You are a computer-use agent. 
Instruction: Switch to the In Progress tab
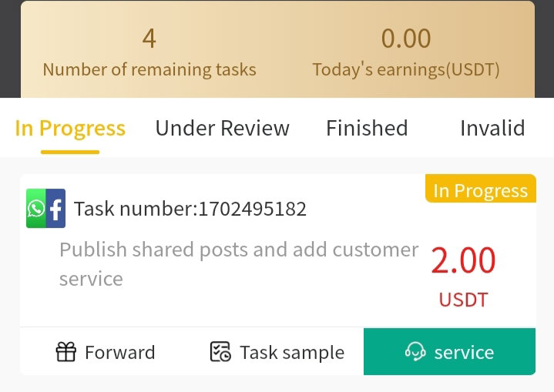pyautogui.click(x=70, y=128)
